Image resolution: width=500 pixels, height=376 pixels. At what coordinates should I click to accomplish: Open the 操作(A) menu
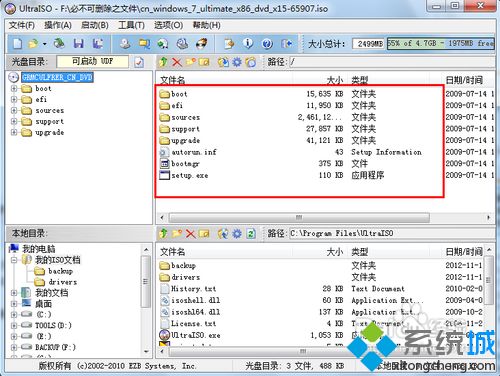(58, 25)
